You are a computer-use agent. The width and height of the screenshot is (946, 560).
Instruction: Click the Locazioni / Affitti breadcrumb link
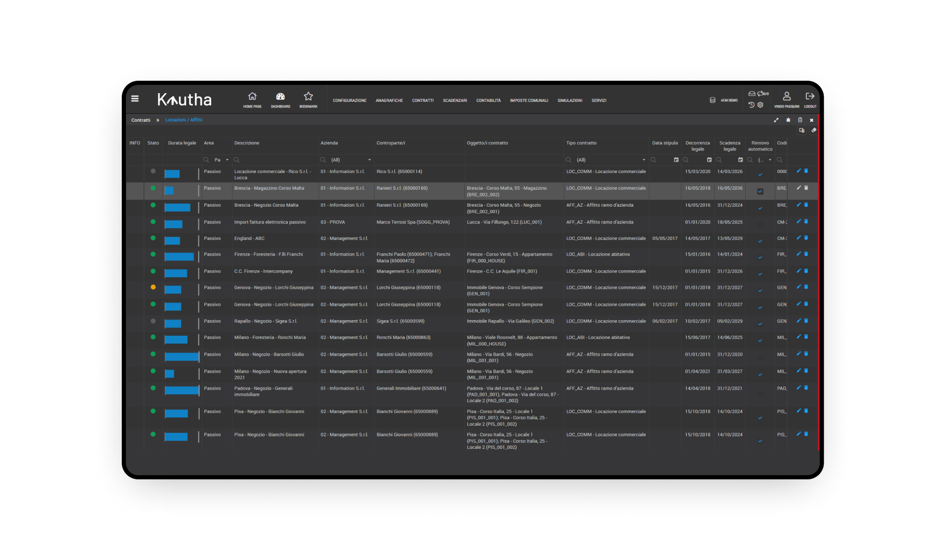tap(184, 120)
